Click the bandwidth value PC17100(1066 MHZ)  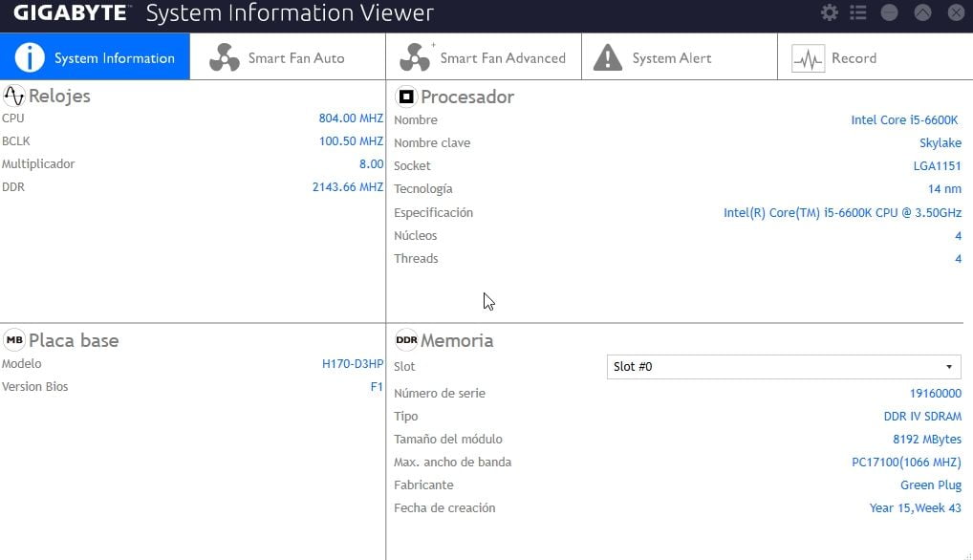point(906,462)
